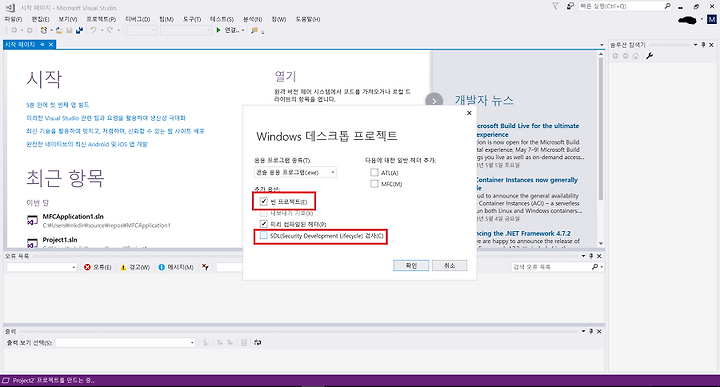
Task: Click the navigate backward toolbar icon
Action: pyautogui.click(x=14, y=30)
